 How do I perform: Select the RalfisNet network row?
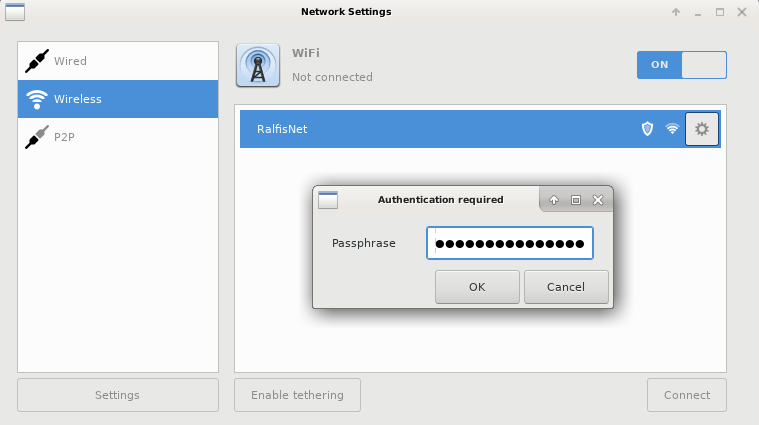point(480,129)
